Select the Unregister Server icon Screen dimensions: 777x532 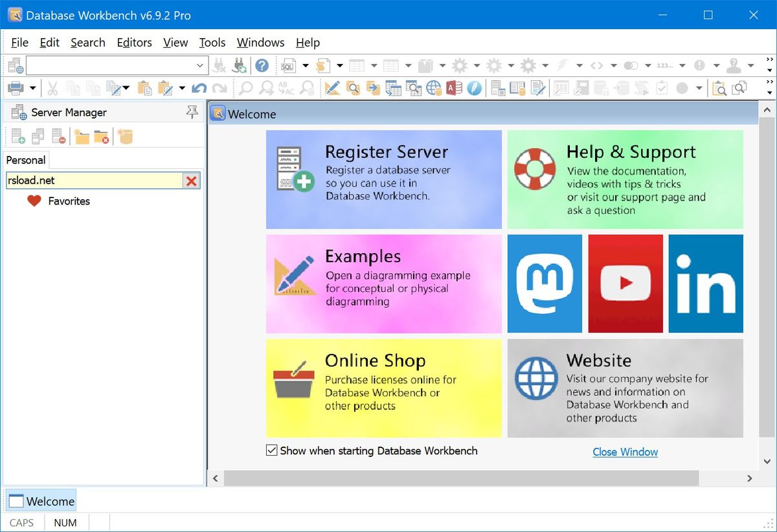57,136
